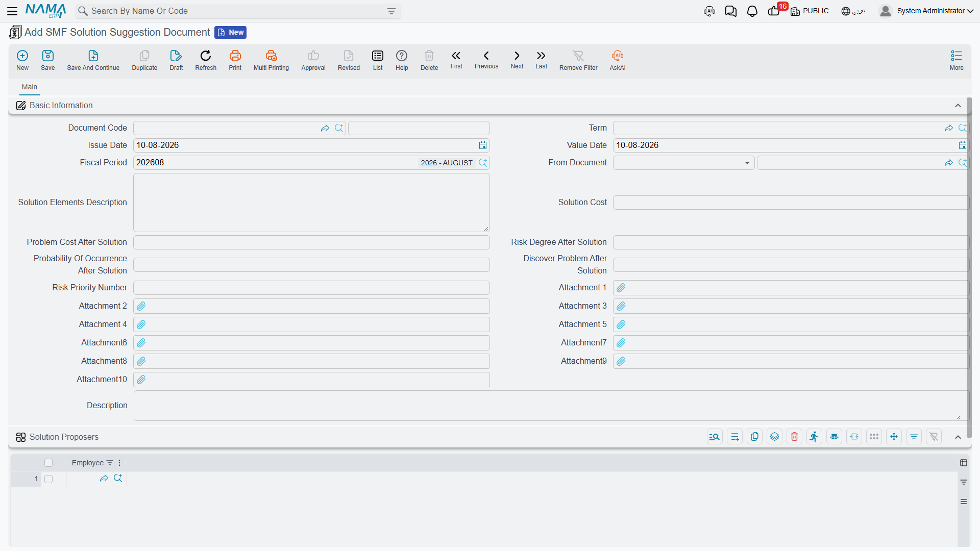Click the Solution Cost field
This screenshot has width=980, height=551.
point(790,203)
